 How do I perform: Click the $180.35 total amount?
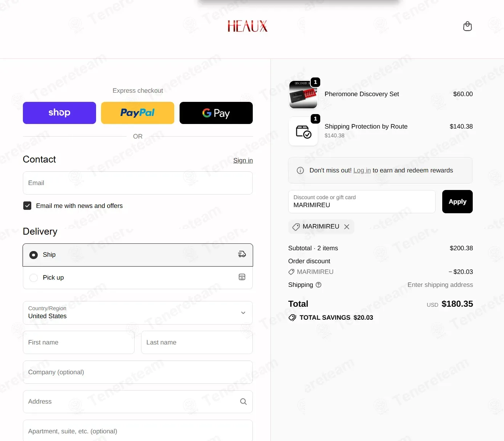(457, 304)
